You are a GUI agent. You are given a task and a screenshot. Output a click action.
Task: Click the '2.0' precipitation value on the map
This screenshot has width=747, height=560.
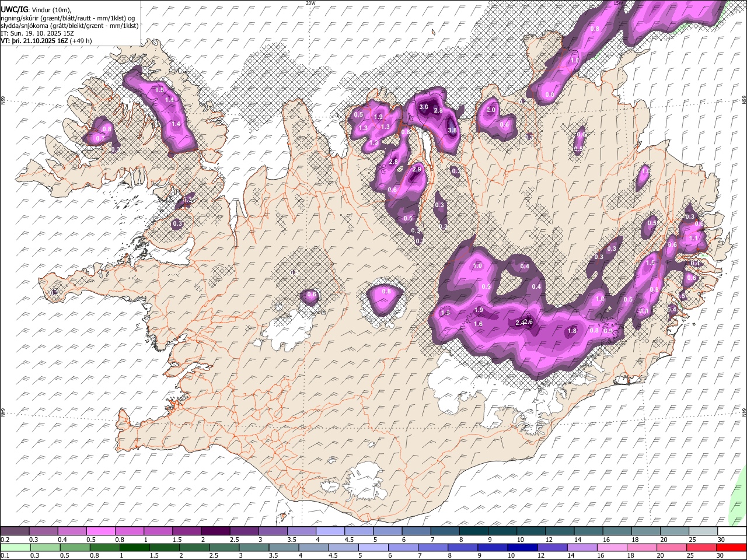point(491,110)
